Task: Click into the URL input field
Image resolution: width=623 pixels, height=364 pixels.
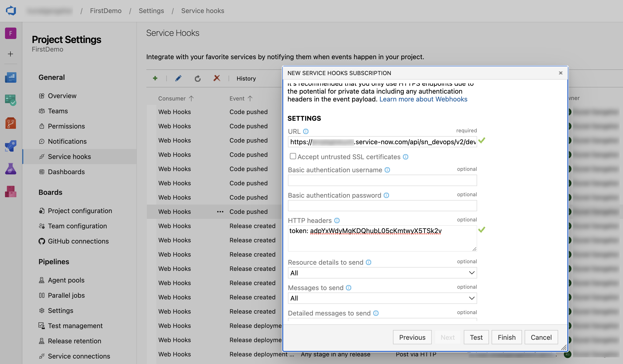Action: [x=382, y=142]
